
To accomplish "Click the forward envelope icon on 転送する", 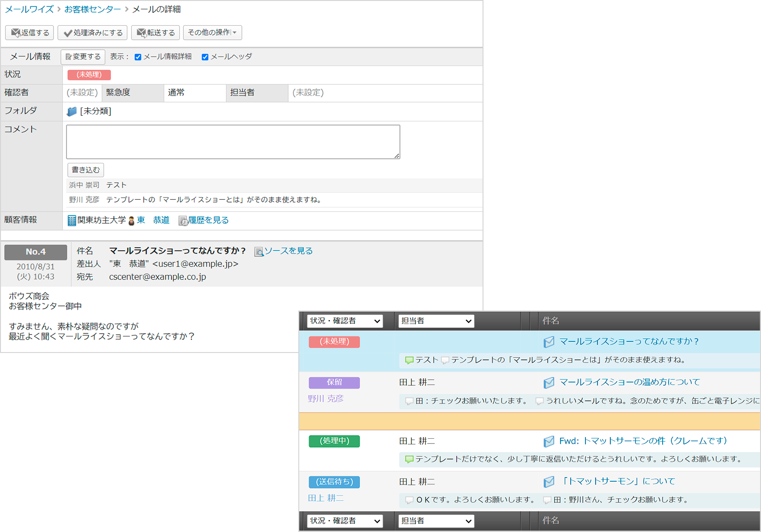I will coord(142,33).
